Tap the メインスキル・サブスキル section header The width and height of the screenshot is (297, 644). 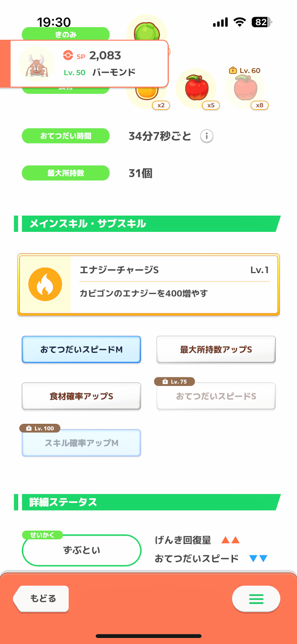146,224
